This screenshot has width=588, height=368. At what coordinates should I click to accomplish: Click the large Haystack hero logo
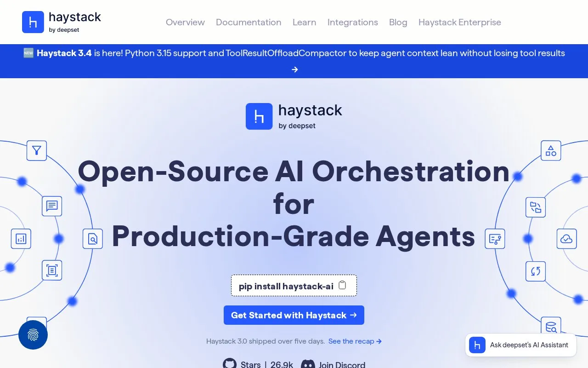(294, 116)
